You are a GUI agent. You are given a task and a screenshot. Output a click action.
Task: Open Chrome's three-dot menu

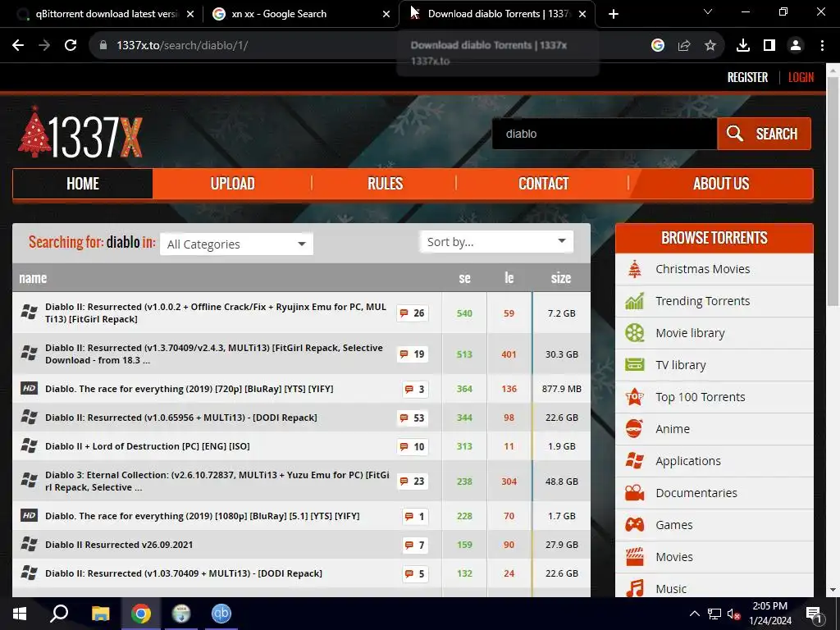click(822, 46)
